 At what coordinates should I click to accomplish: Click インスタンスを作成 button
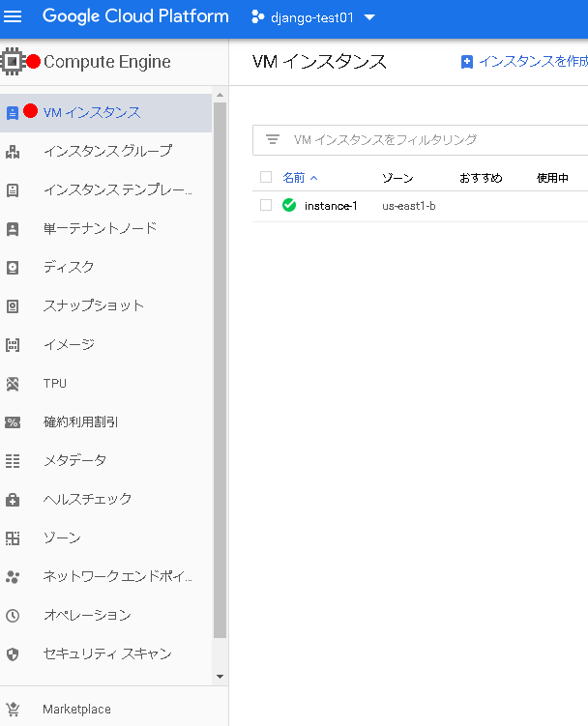pos(524,62)
